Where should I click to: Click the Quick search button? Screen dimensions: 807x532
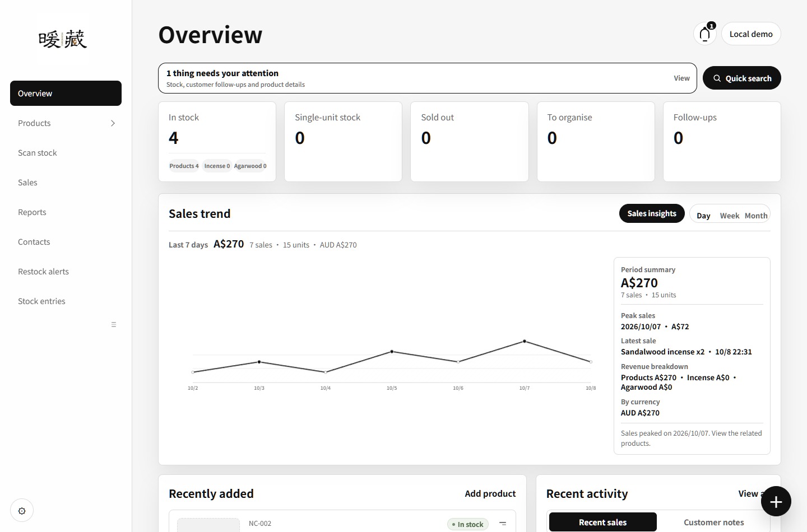741,78
